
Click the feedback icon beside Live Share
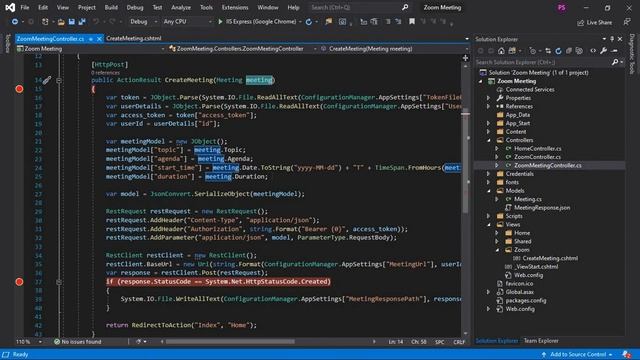pyautogui.click(x=627, y=22)
